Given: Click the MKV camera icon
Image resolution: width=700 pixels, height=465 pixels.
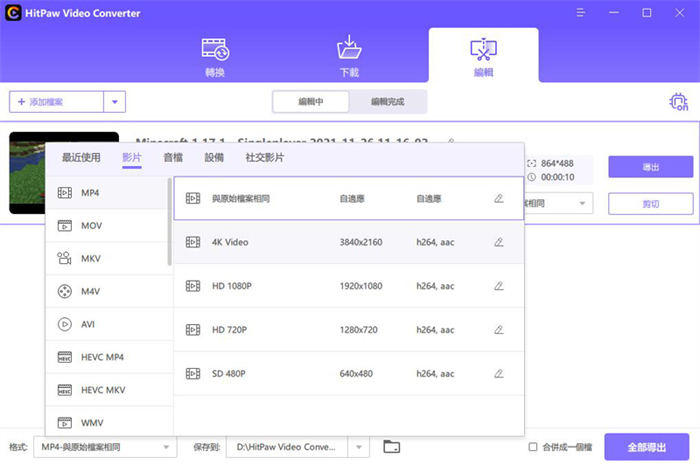Looking at the screenshot, I should click(64, 258).
